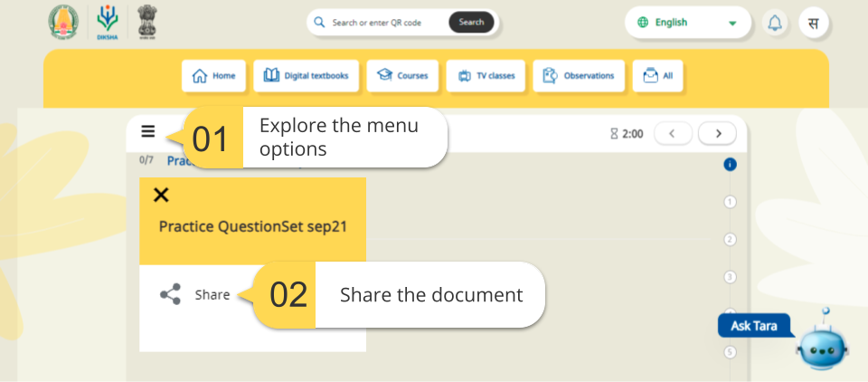Select the Observations tab
The image size is (868, 382).
tap(579, 76)
